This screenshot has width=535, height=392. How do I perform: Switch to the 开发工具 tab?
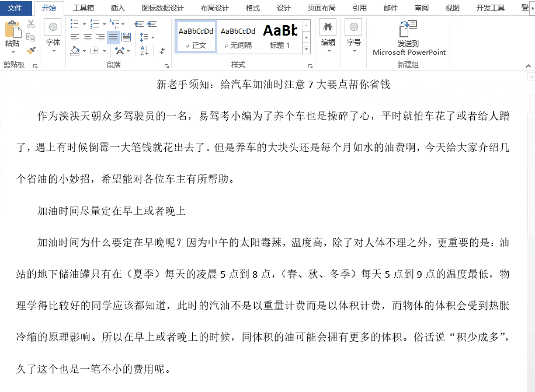pyautogui.click(x=490, y=8)
